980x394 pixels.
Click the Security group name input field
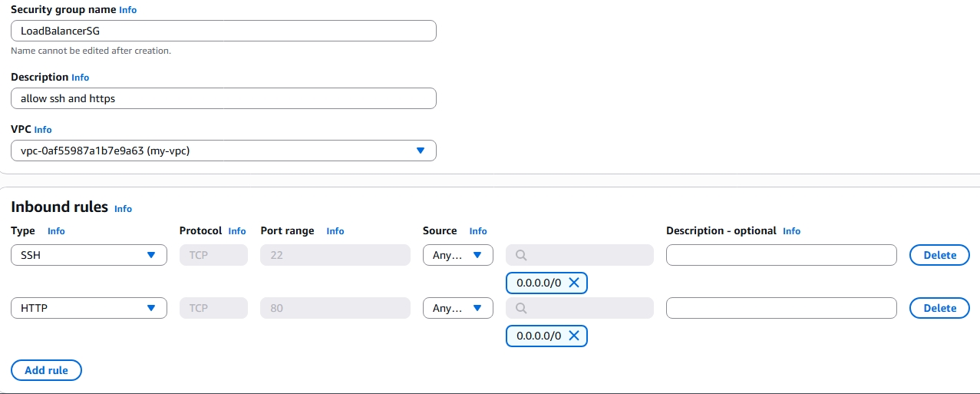pyautogui.click(x=223, y=31)
